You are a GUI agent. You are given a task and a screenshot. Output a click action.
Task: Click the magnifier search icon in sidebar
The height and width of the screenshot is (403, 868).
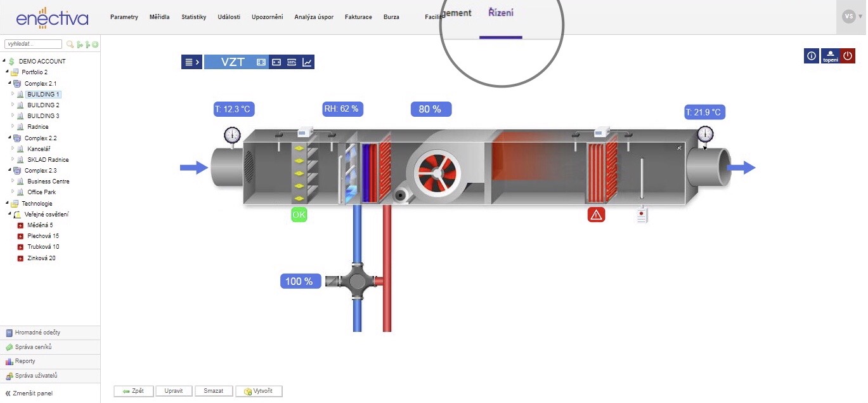(70, 44)
